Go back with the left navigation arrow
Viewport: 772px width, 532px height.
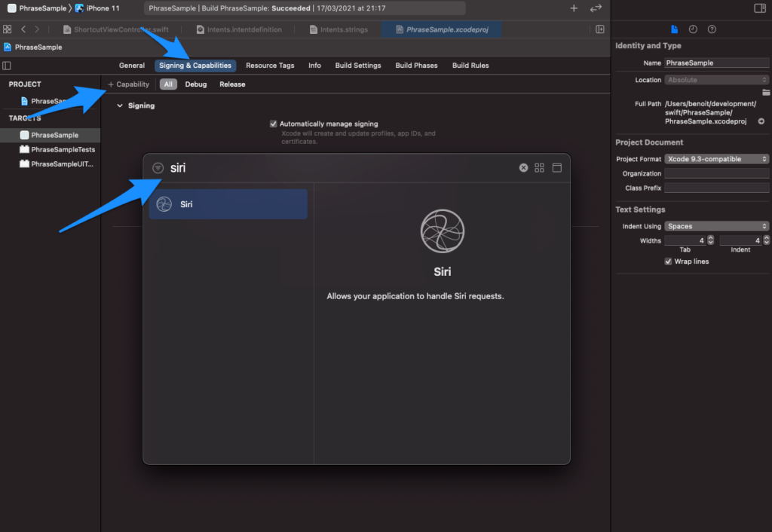23,29
